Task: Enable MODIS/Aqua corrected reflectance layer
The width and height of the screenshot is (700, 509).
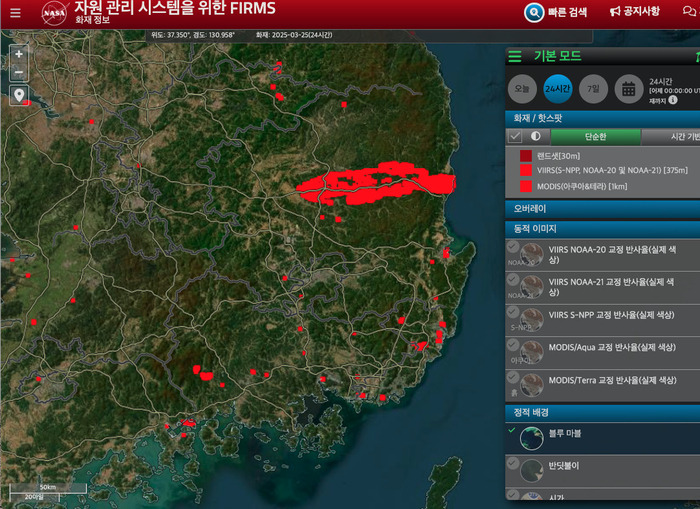Action: tap(513, 344)
